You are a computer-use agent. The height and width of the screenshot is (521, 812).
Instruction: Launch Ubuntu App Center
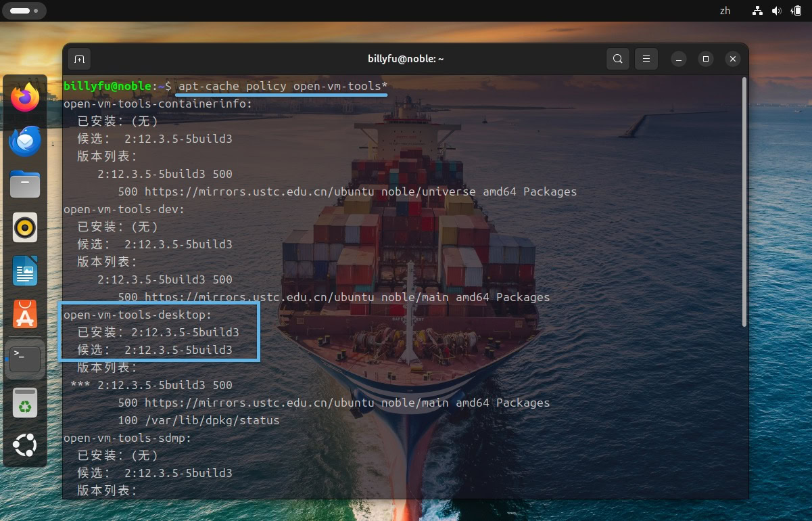point(24,315)
